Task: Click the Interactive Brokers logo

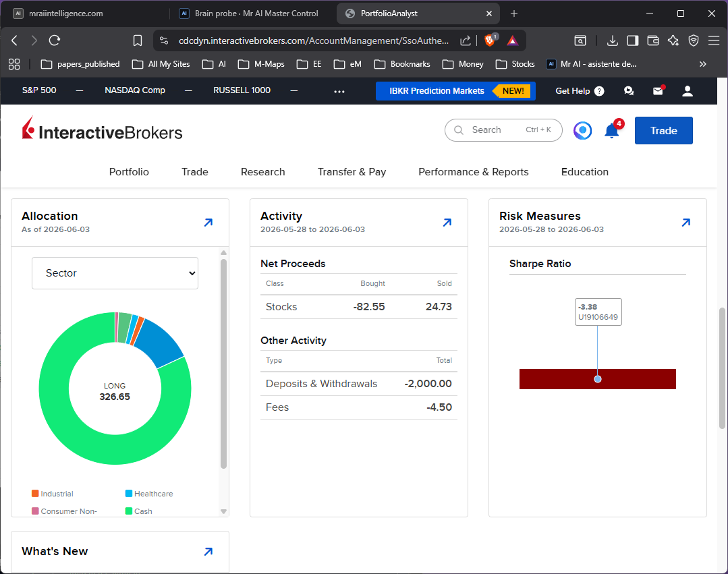Action: pos(102,129)
